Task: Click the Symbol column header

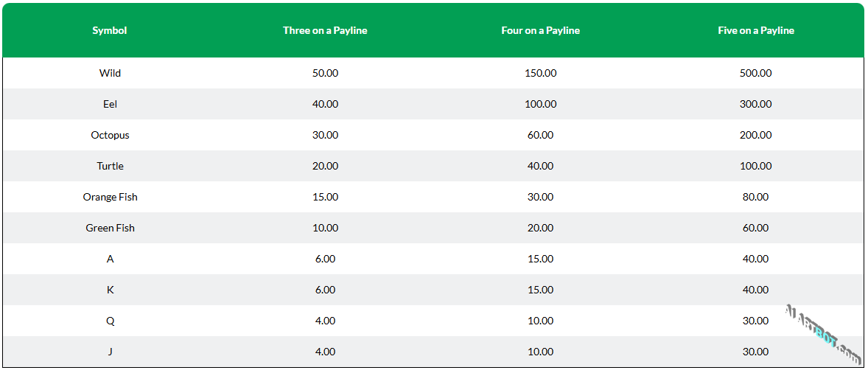Action: 110,31
